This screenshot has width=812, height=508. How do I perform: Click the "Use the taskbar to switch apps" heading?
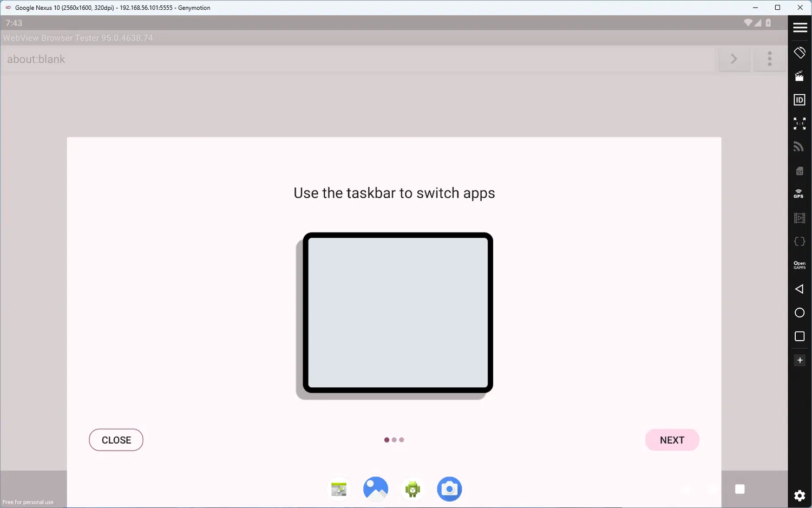pos(394,193)
